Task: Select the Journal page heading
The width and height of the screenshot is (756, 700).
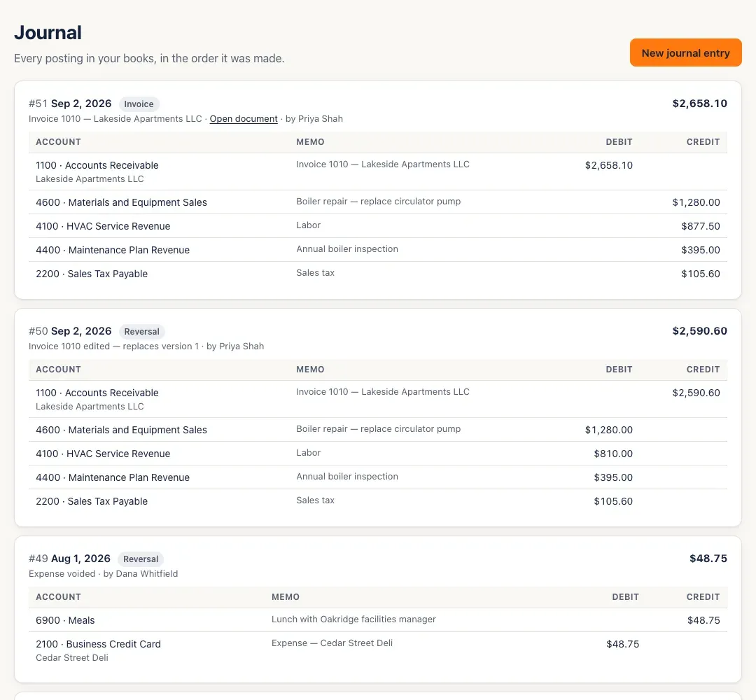Action: [48, 33]
